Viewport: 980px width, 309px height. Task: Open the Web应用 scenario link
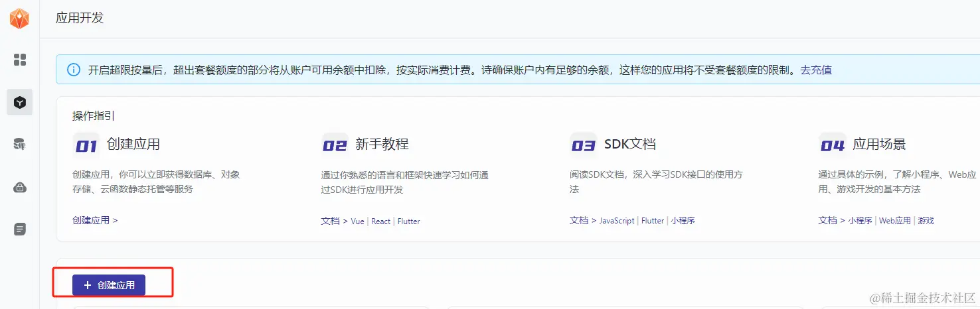895,221
